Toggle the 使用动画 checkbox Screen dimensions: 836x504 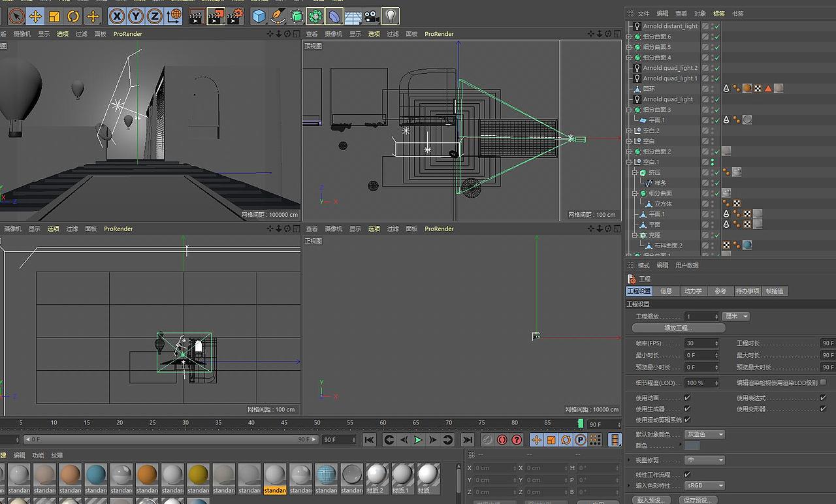687,398
